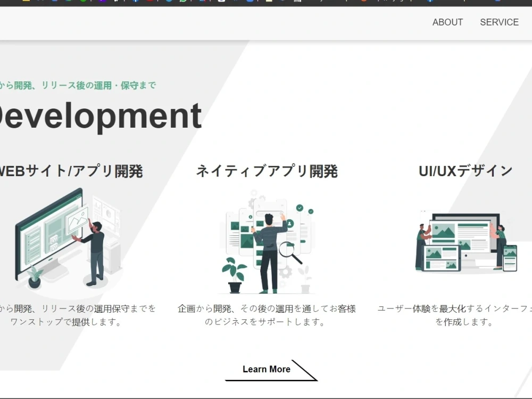This screenshot has height=399, width=532.
Task: Click the 企画から開発、その後の運用 description
Action: pyautogui.click(x=267, y=315)
